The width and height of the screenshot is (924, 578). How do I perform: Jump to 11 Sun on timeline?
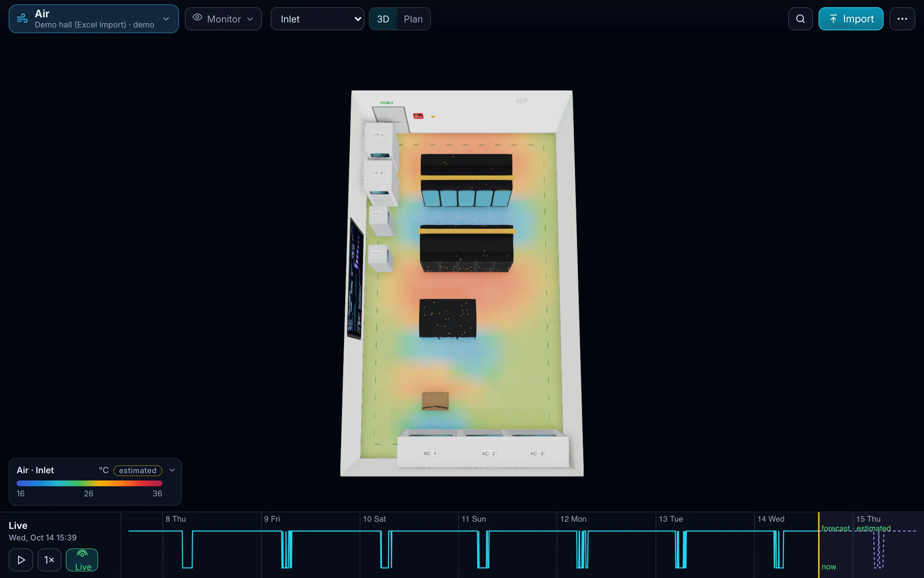coord(474,519)
